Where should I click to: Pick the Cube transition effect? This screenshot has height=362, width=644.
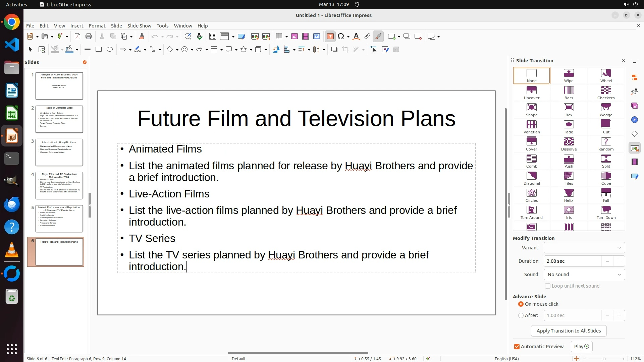click(606, 176)
